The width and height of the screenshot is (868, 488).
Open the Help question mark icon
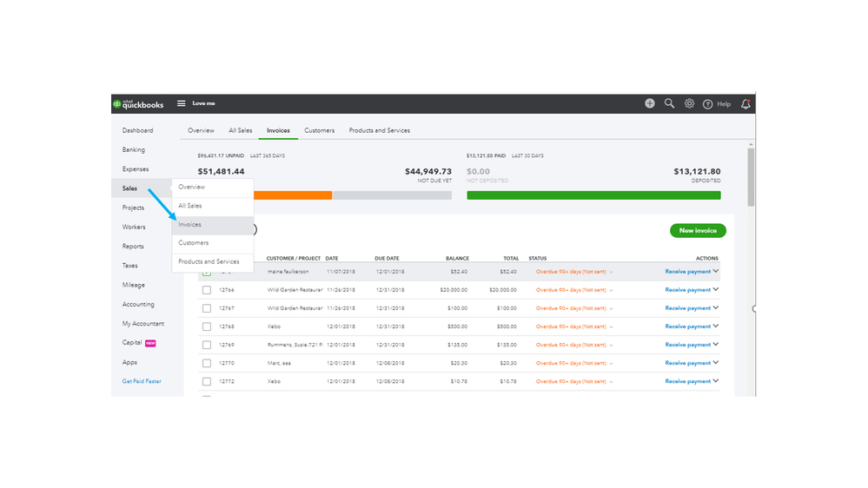coord(708,104)
